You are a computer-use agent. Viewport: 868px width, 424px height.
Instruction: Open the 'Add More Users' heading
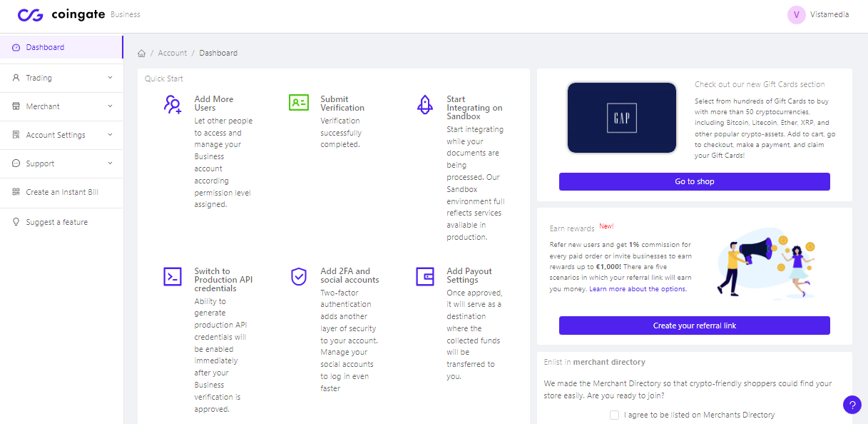(214, 104)
